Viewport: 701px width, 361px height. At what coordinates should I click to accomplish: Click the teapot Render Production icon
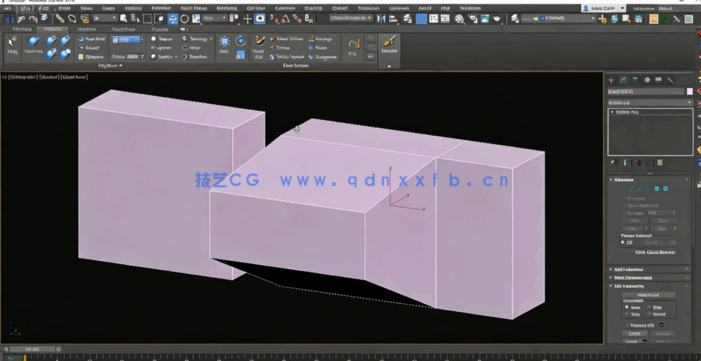497,18
